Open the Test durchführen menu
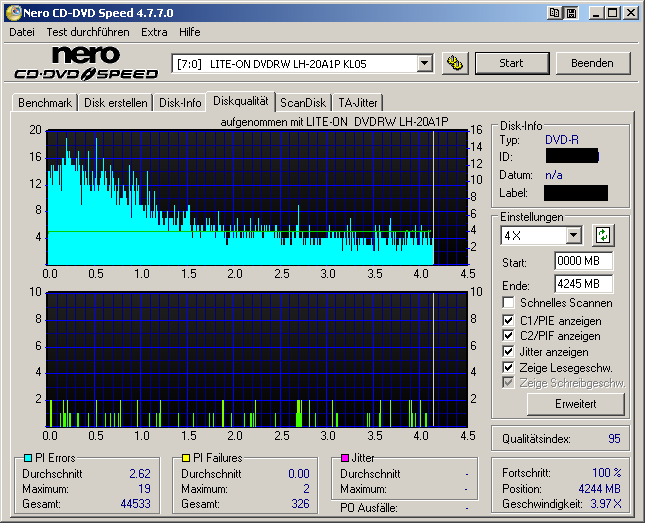The height and width of the screenshot is (523, 645). pos(87,32)
